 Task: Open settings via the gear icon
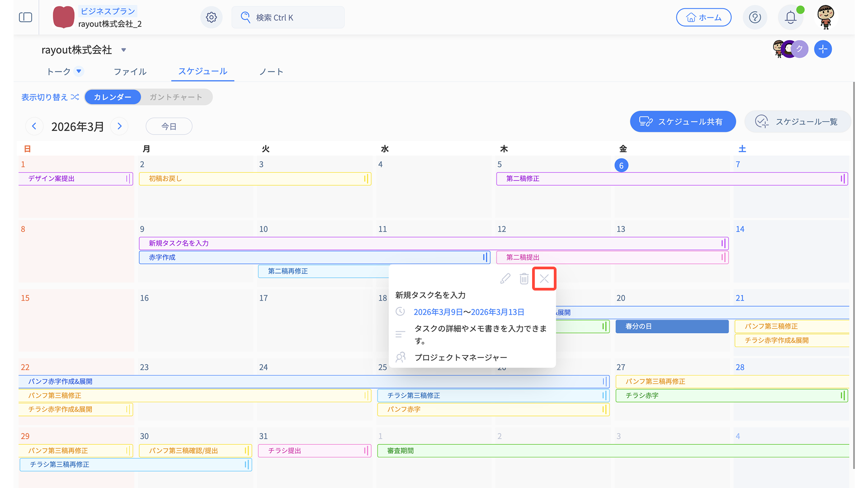[211, 17]
